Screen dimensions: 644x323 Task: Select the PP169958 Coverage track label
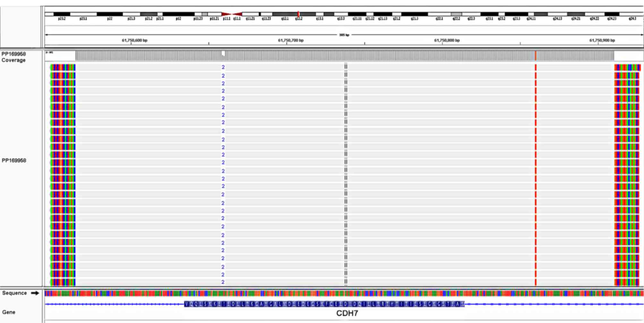click(x=13, y=57)
